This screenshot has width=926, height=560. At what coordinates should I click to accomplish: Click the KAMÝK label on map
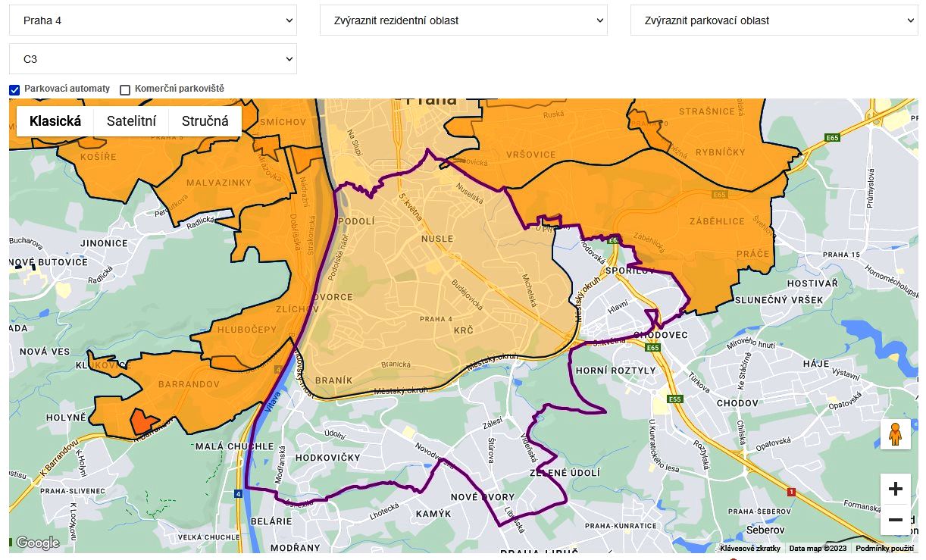(434, 514)
